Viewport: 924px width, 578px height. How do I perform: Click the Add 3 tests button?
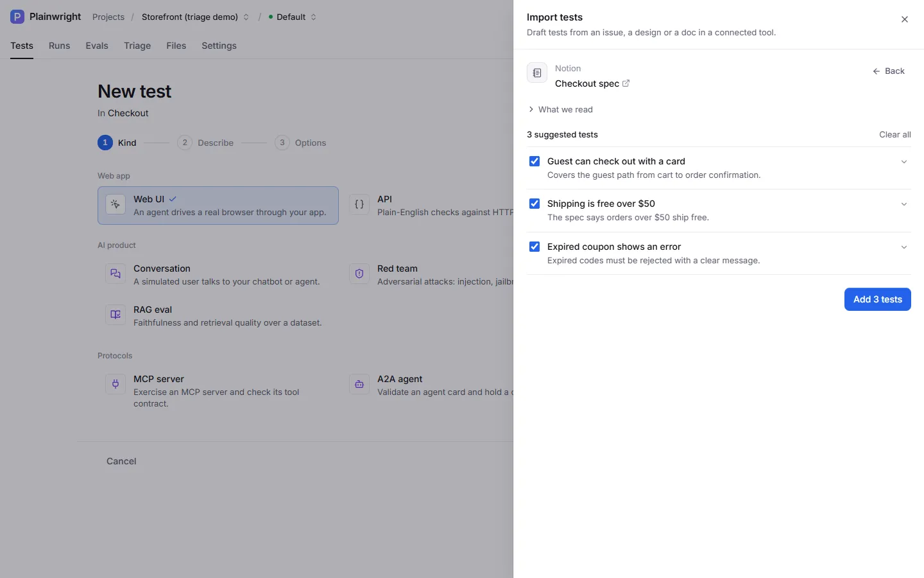click(878, 299)
